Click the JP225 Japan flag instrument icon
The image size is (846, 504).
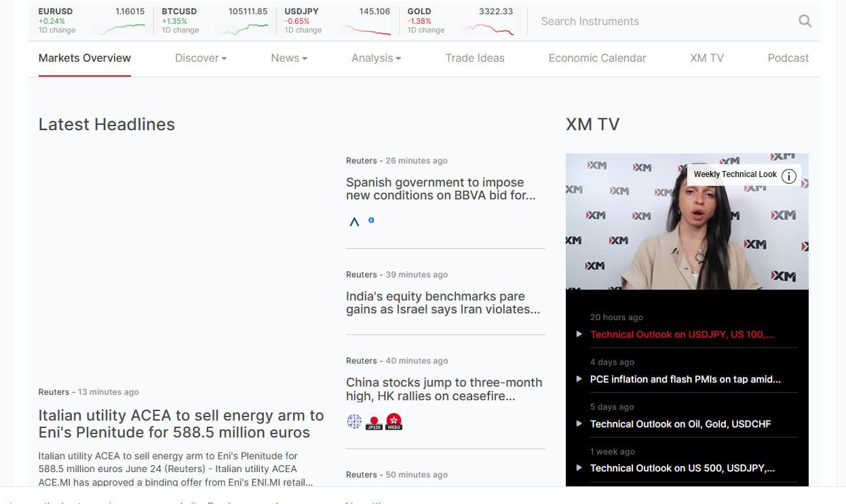pos(373,422)
